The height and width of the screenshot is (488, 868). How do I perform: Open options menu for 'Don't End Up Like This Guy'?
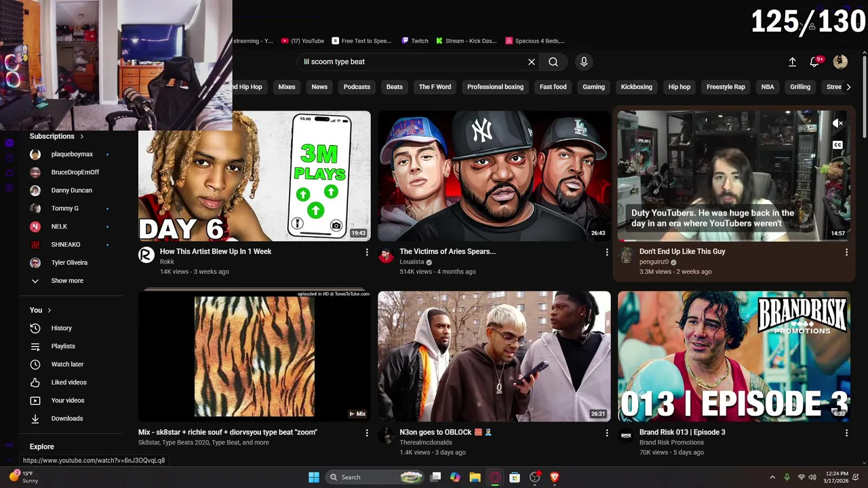846,252
